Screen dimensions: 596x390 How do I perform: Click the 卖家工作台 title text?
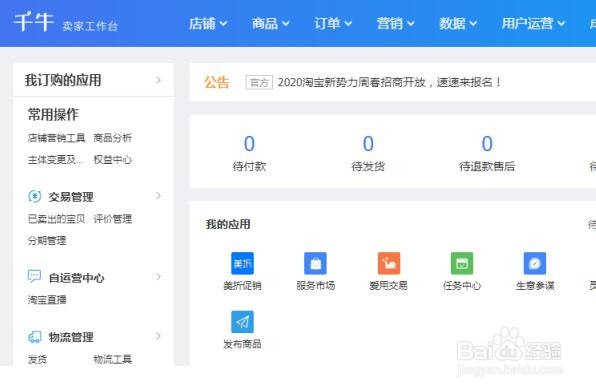(x=90, y=26)
